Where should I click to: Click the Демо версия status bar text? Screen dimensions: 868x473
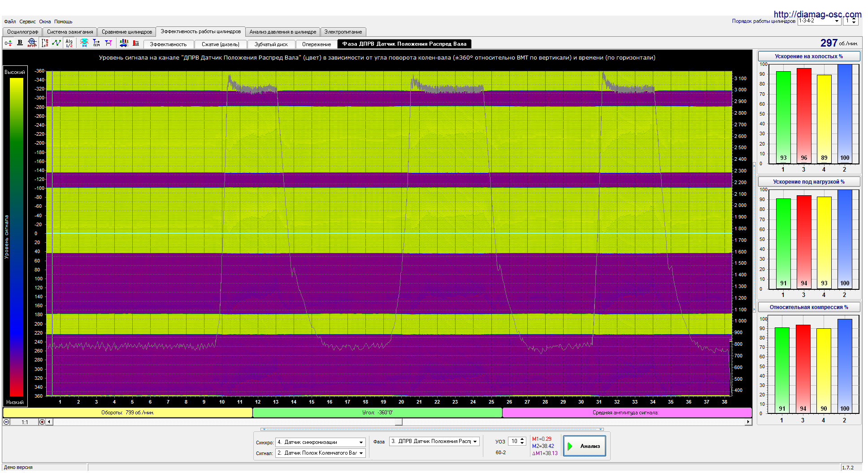(x=18, y=467)
